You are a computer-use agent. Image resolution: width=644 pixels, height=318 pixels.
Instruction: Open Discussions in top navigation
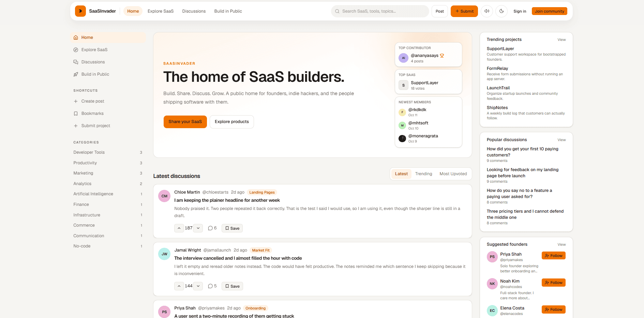pos(194,11)
